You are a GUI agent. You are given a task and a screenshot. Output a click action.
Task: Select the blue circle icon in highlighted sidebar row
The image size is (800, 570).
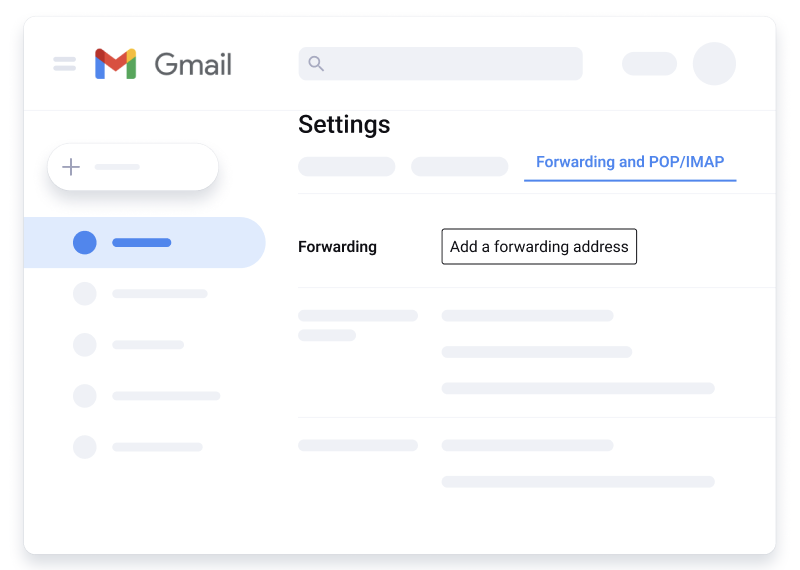click(85, 242)
